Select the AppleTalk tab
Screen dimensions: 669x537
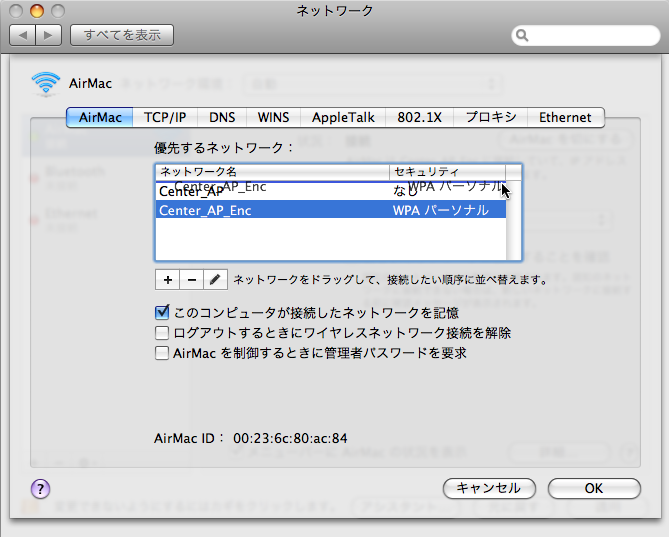click(x=343, y=117)
